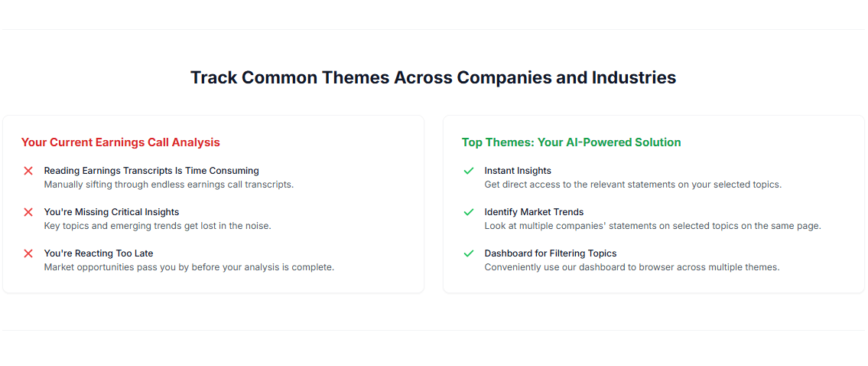Click the Manually sifting through transcripts description
This screenshot has height=366, width=868.
[168, 185]
